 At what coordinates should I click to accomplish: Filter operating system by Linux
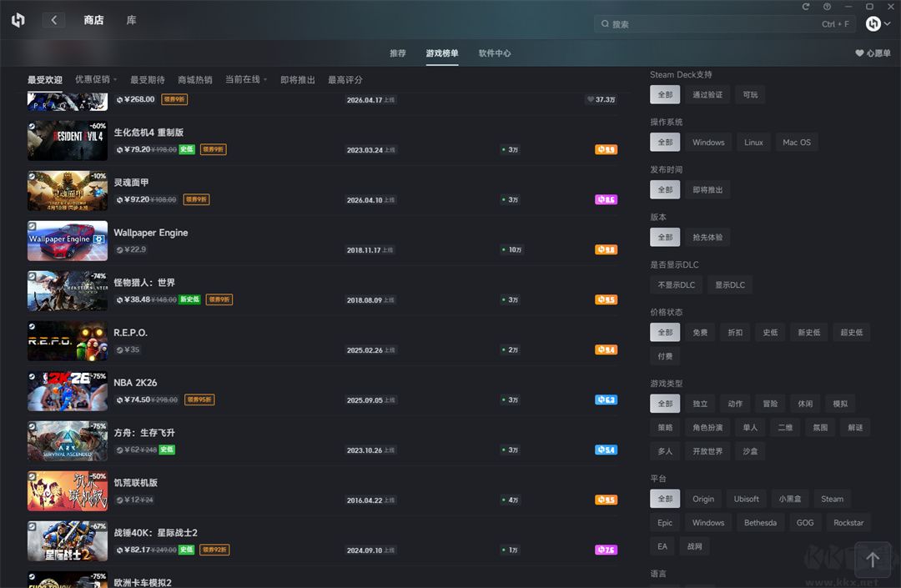click(x=753, y=143)
